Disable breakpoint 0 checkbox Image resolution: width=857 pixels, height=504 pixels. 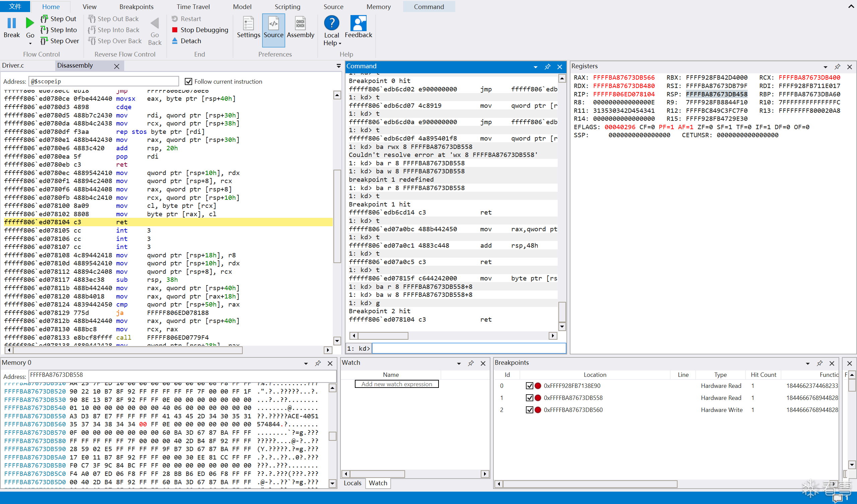(529, 386)
